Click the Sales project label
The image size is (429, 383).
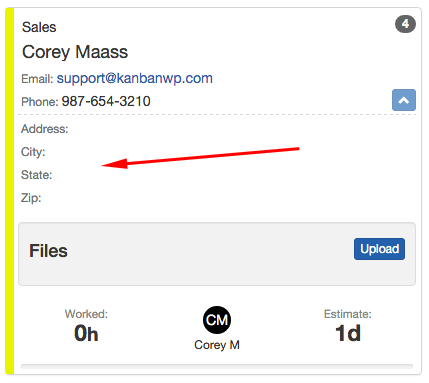coord(39,27)
